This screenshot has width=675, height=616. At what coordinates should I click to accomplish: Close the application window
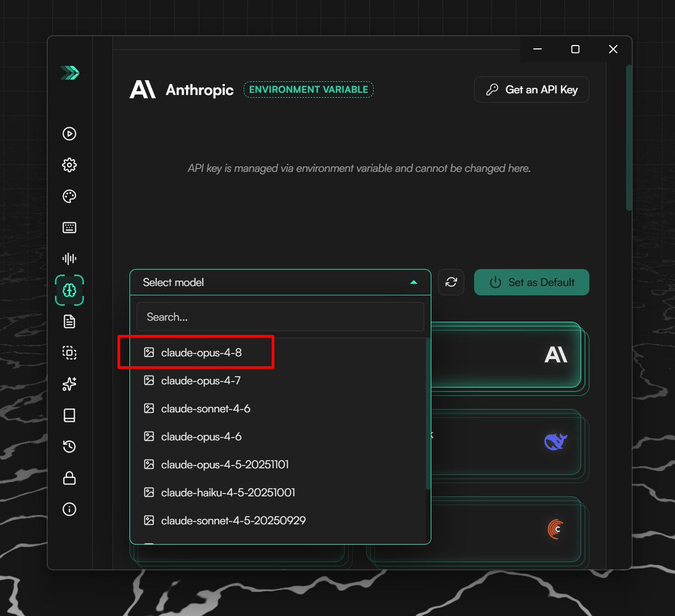pyautogui.click(x=613, y=50)
